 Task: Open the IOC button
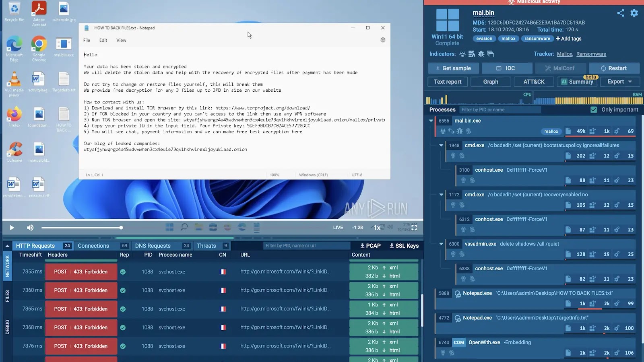[x=507, y=68]
